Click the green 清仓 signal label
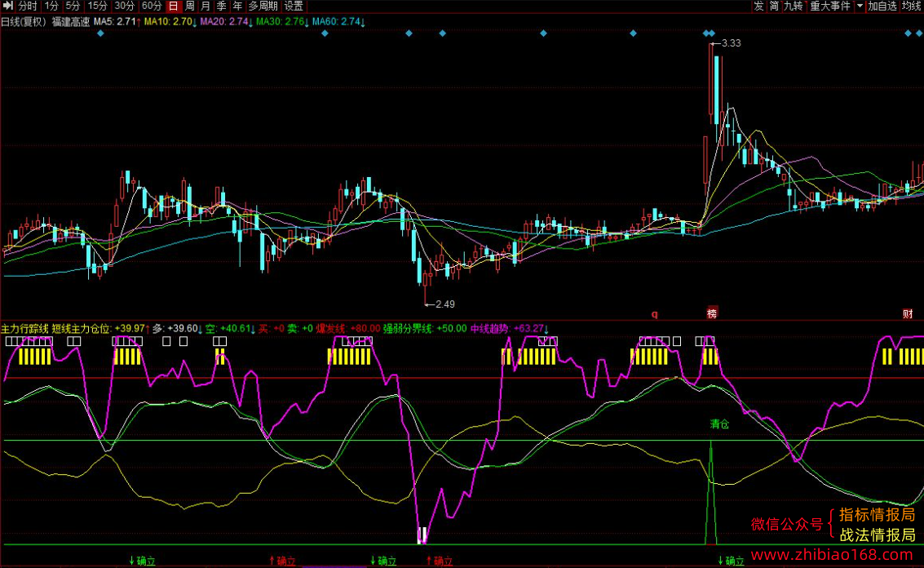Viewport: 924px width, 568px height. [719, 424]
